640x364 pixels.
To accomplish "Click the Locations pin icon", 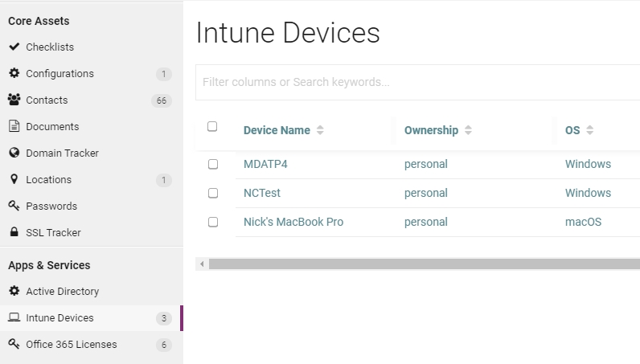I will [14, 179].
